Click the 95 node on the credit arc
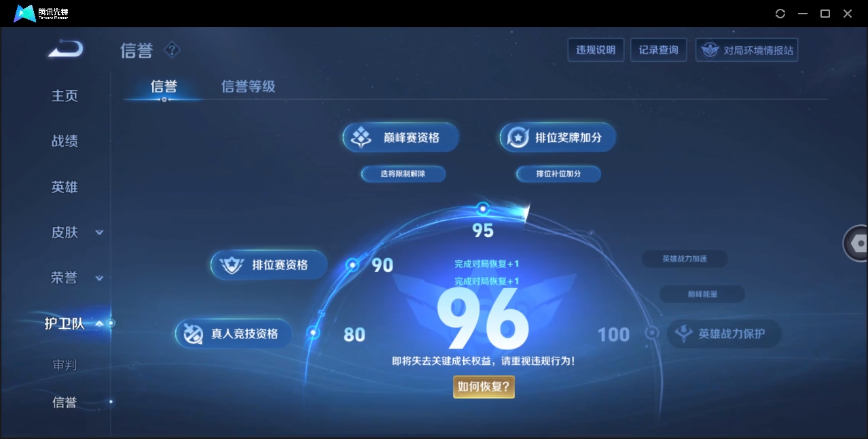Screen dimensions: 868x439 pos(483,209)
